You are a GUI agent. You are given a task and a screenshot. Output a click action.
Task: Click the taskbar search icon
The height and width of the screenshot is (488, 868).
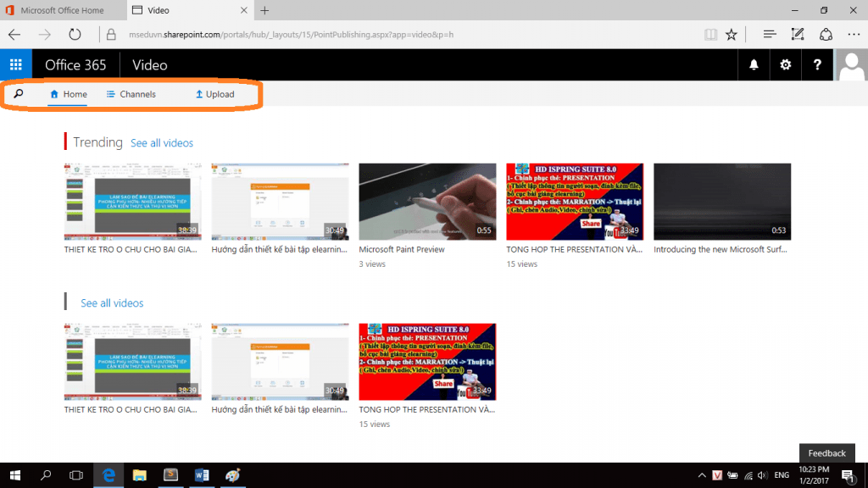(46, 475)
